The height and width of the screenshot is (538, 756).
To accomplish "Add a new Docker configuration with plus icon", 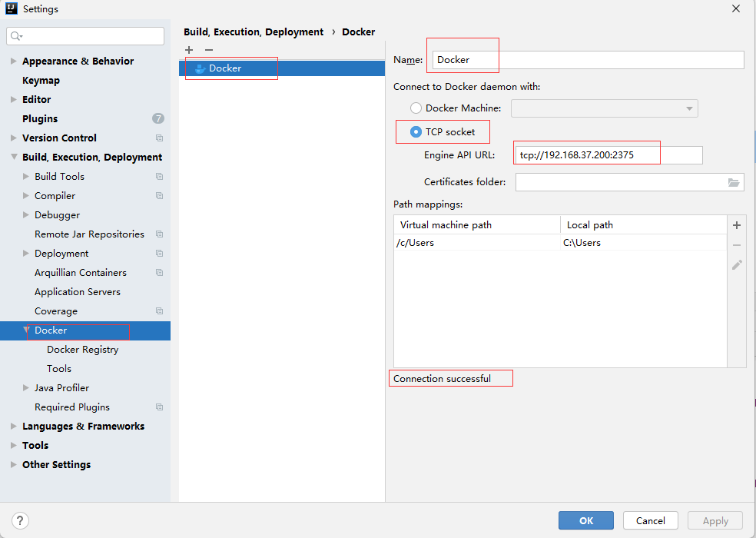I will pyautogui.click(x=189, y=50).
